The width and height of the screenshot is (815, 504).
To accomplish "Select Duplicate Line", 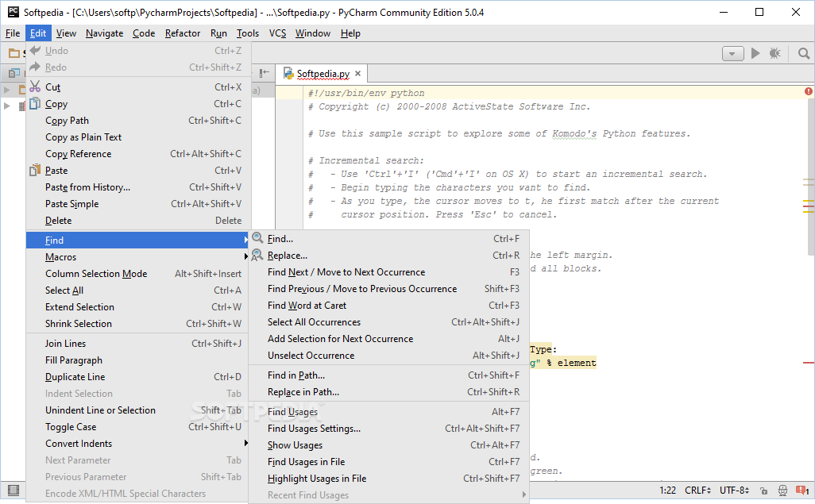I will tap(138, 376).
